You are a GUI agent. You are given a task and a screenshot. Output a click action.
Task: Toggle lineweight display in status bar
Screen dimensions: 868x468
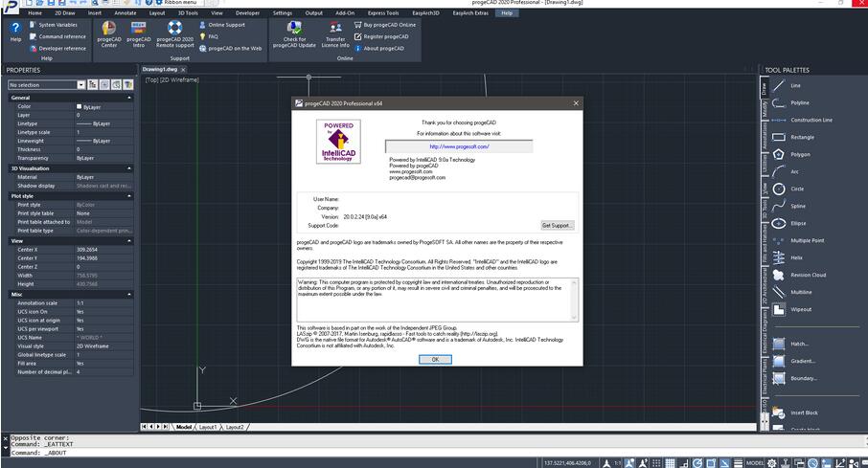pos(739,463)
